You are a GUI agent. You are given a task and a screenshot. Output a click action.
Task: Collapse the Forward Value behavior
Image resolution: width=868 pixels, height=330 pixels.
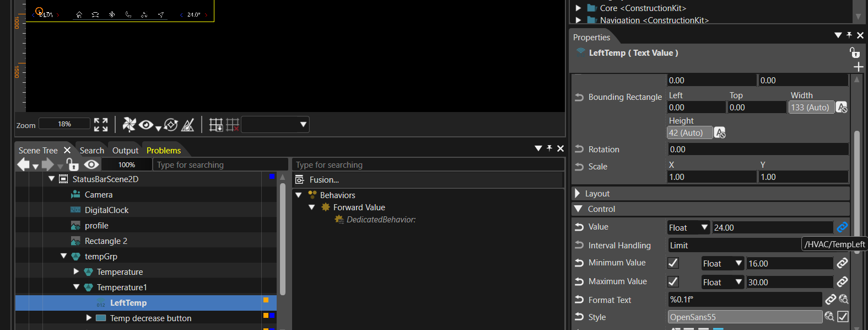coord(312,207)
